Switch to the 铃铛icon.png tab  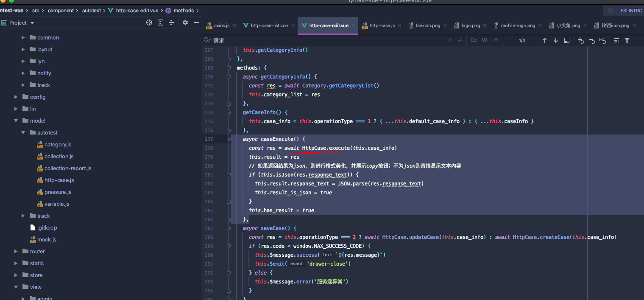[x=615, y=25]
